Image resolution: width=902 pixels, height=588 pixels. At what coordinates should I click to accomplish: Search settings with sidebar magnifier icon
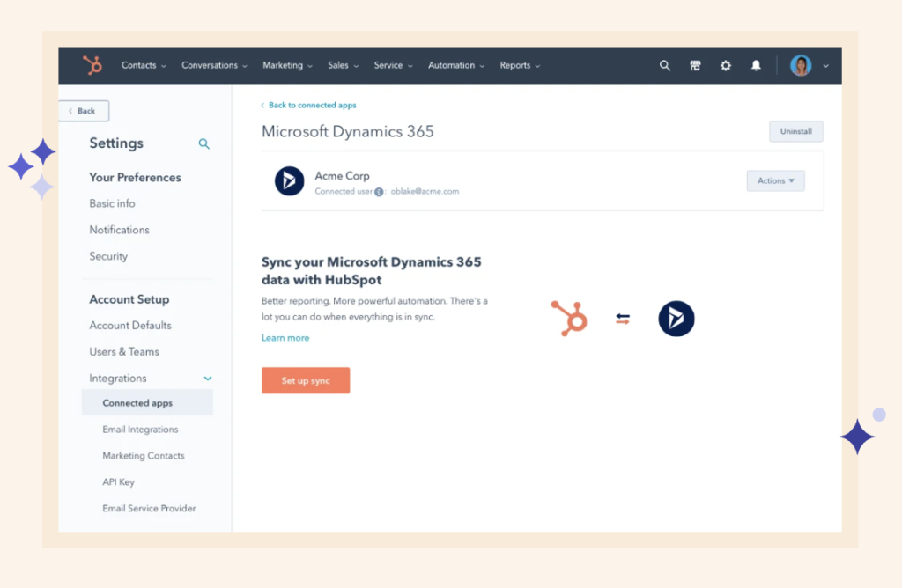click(203, 143)
